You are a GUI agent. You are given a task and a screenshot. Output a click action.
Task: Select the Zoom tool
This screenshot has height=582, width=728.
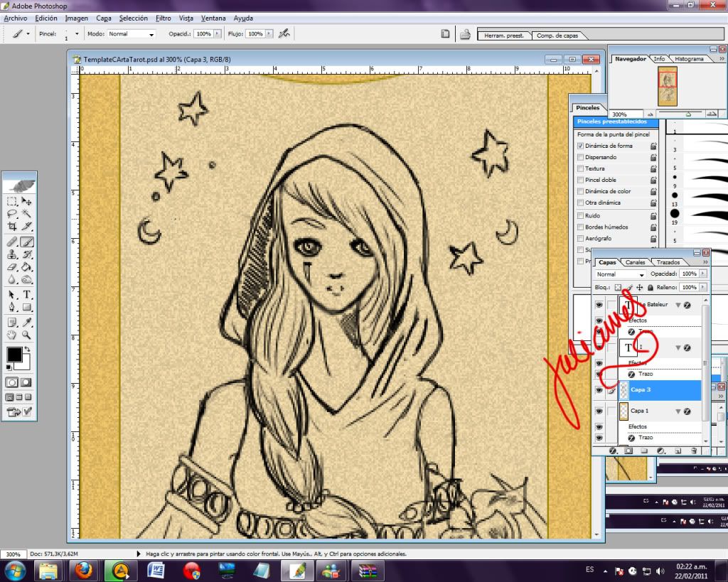(26, 335)
